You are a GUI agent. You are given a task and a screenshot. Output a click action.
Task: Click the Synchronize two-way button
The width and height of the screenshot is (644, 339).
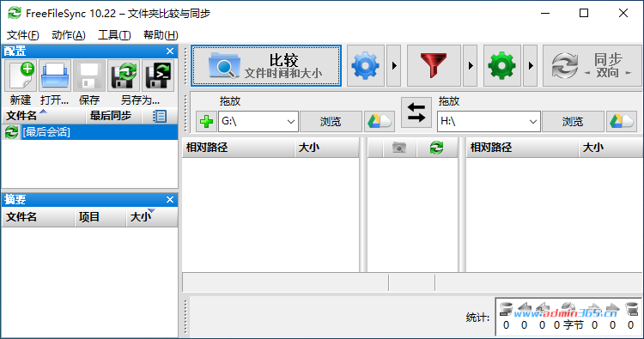tap(592, 66)
